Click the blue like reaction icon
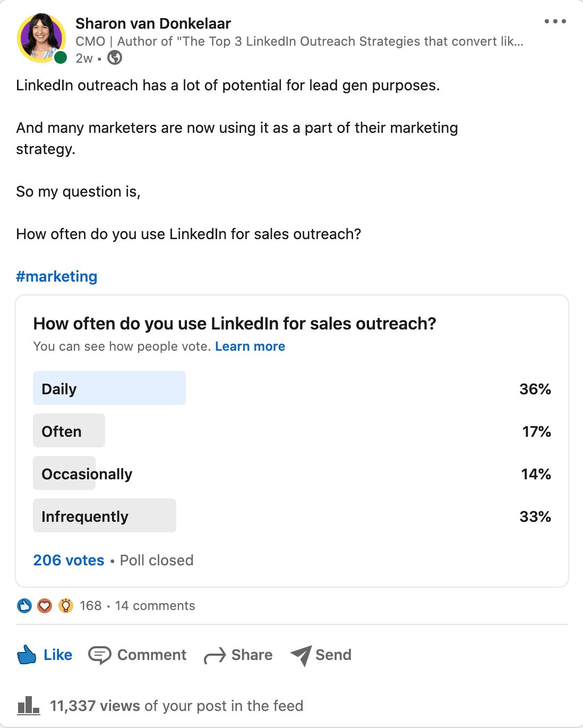The height and width of the screenshot is (728, 583). (x=24, y=606)
